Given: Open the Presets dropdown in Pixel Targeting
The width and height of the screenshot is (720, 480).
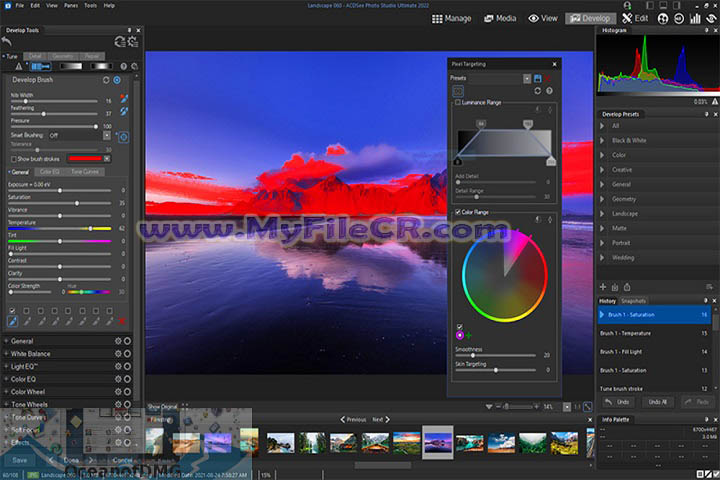Looking at the screenshot, I should [x=527, y=79].
